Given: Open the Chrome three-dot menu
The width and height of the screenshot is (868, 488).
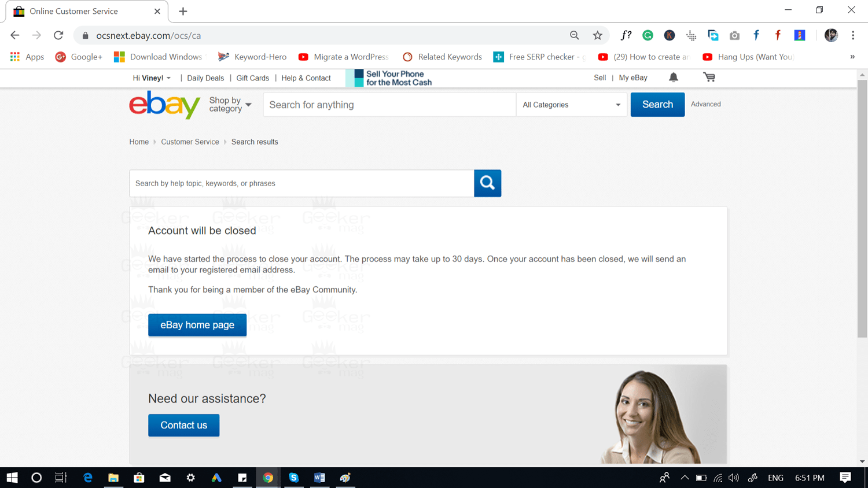Looking at the screenshot, I should tap(853, 35).
